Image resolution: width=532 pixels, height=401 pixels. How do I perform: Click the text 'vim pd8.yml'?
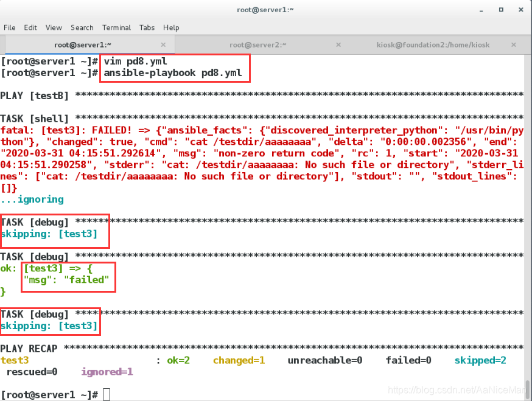tap(135, 61)
